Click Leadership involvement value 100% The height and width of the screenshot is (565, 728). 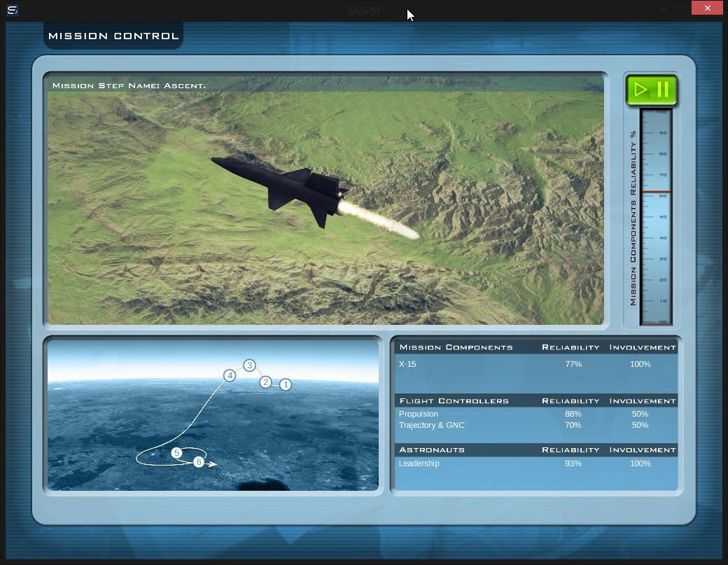click(640, 463)
